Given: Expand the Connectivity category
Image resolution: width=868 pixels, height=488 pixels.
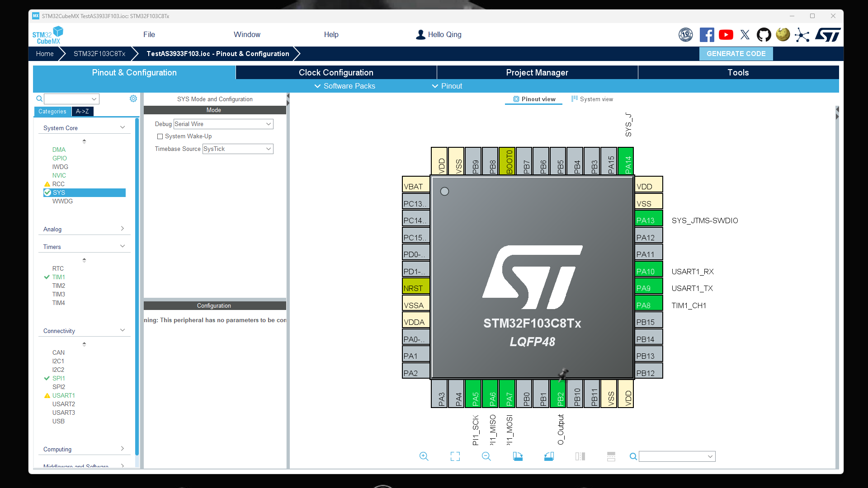Looking at the screenshot, I should click(x=122, y=330).
